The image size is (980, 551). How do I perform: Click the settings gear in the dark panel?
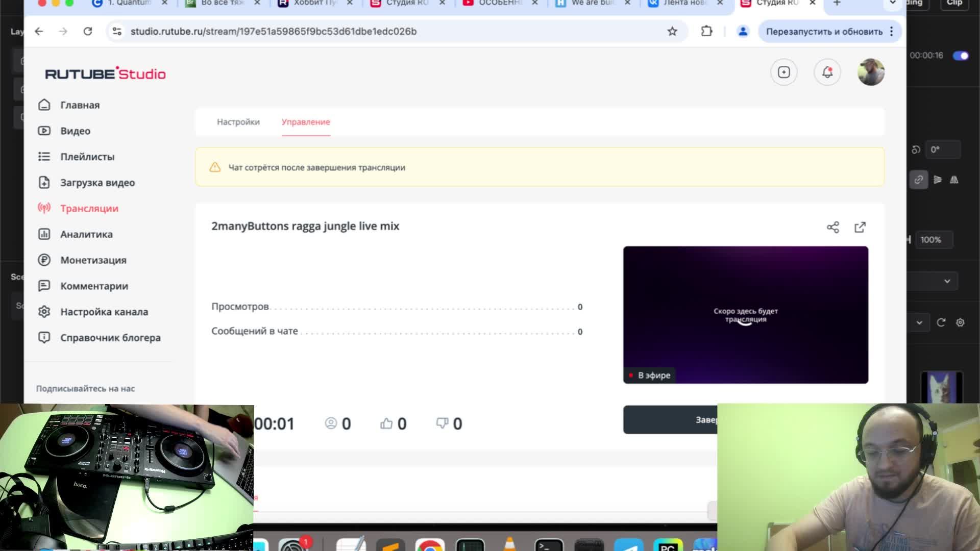(x=960, y=322)
